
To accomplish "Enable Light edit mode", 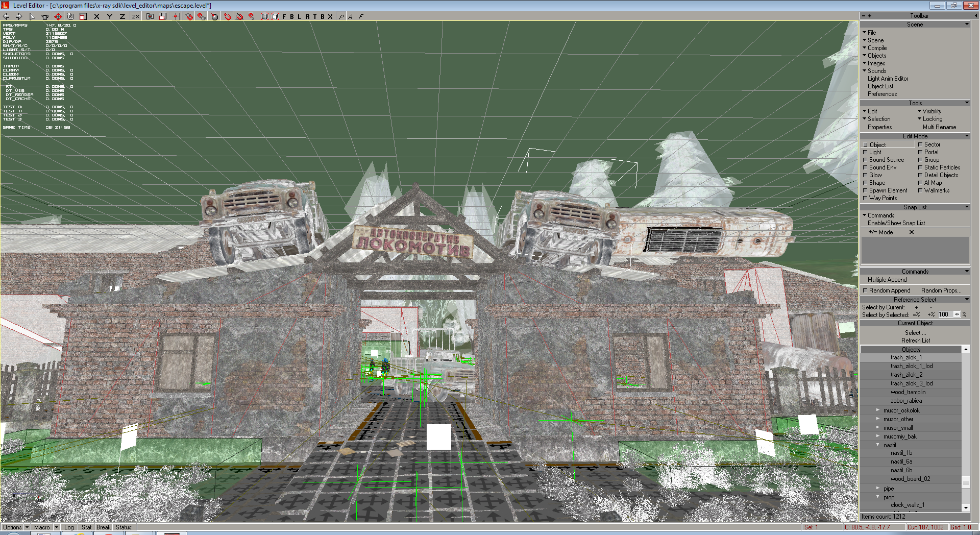I will click(x=866, y=152).
